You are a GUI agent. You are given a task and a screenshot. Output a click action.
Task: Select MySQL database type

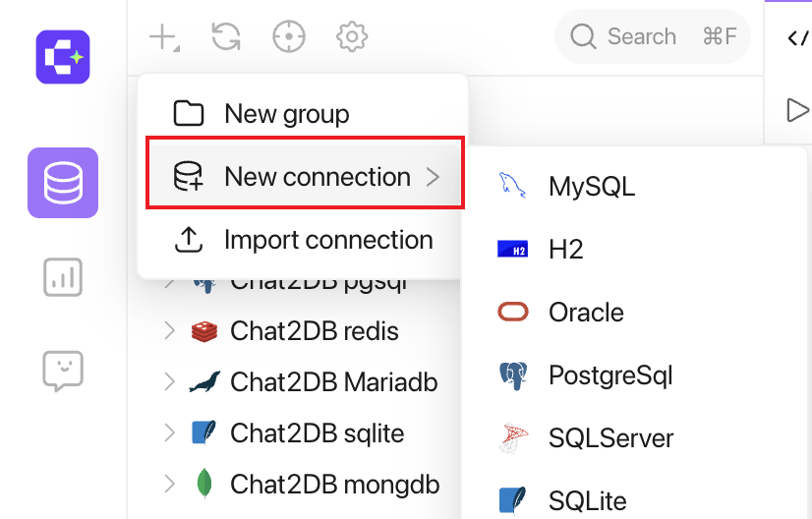(633, 186)
